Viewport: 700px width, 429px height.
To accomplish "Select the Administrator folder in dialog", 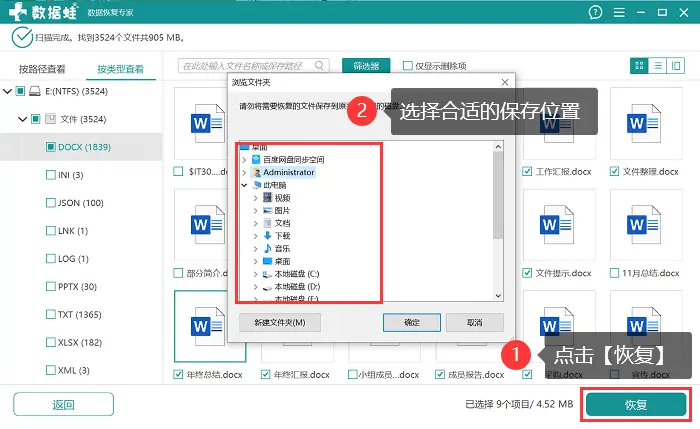I will point(283,172).
